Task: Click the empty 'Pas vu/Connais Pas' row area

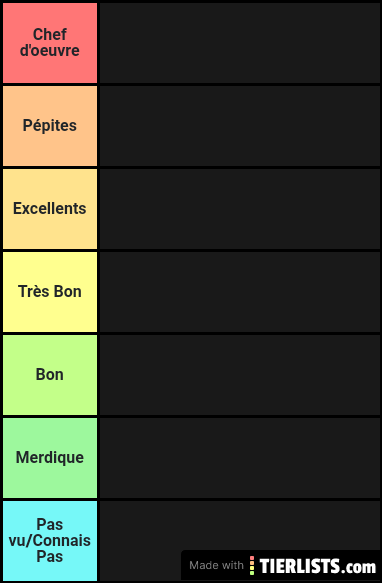Action: coord(240,525)
